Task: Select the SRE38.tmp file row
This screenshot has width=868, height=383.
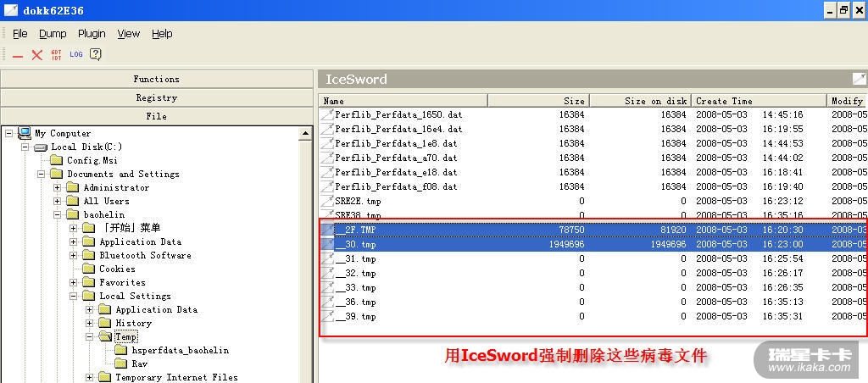Action: click(x=593, y=215)
